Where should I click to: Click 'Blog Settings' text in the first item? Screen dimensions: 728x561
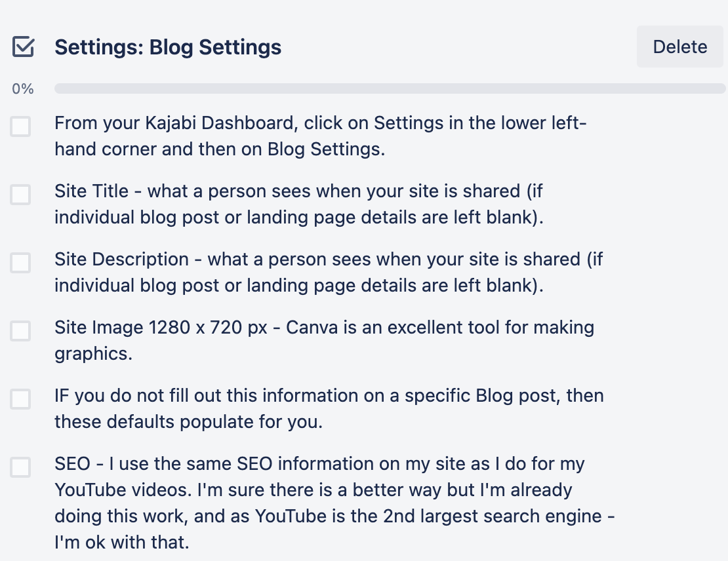(324, 149)
